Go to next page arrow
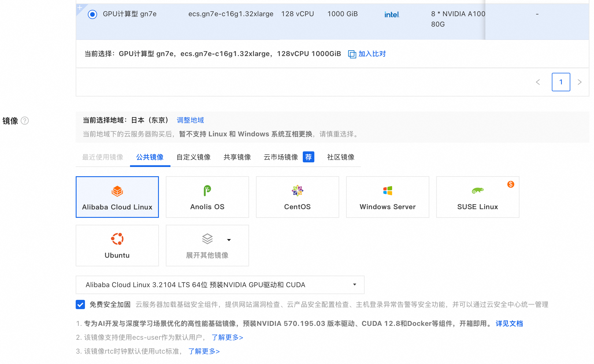This screenshot has width=594, height=364. (x=580, y=82)
